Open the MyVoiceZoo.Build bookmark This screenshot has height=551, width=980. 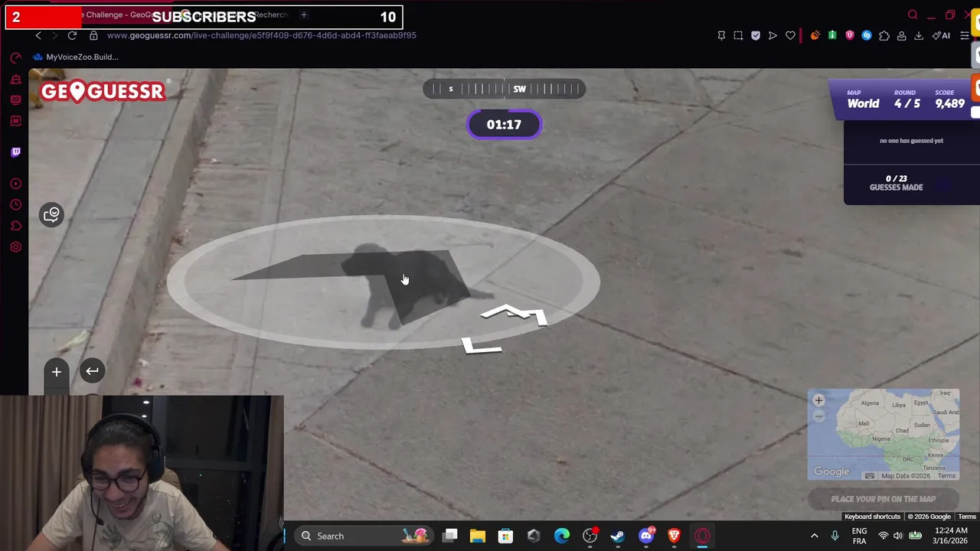point(76,57)
